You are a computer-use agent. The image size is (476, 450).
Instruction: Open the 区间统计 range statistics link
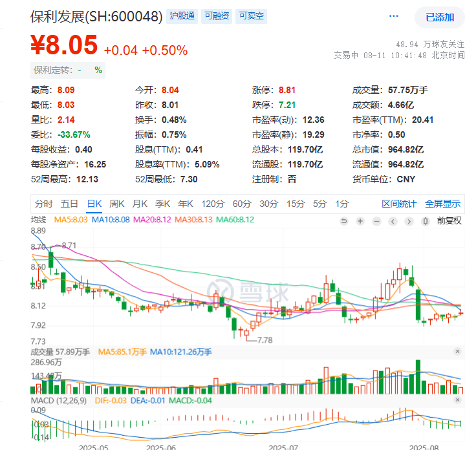pyautogui.click(x=399, y=204)
